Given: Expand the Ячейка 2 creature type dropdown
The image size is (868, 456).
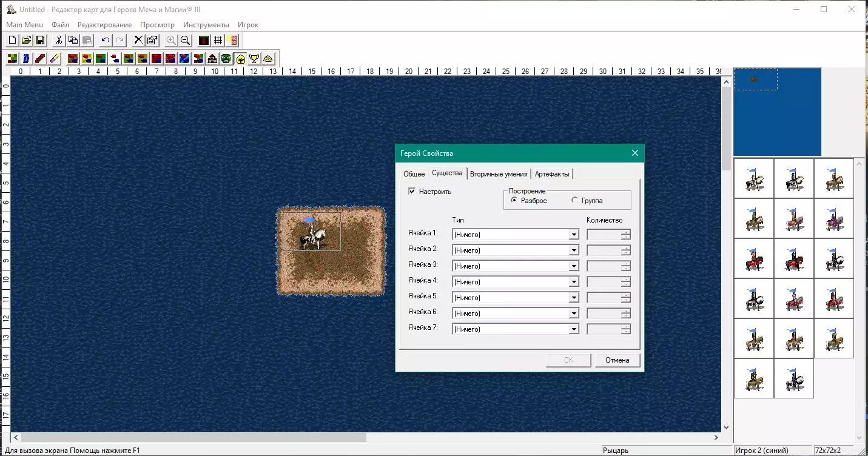Looking at the screenshot, I should point(574,250).
